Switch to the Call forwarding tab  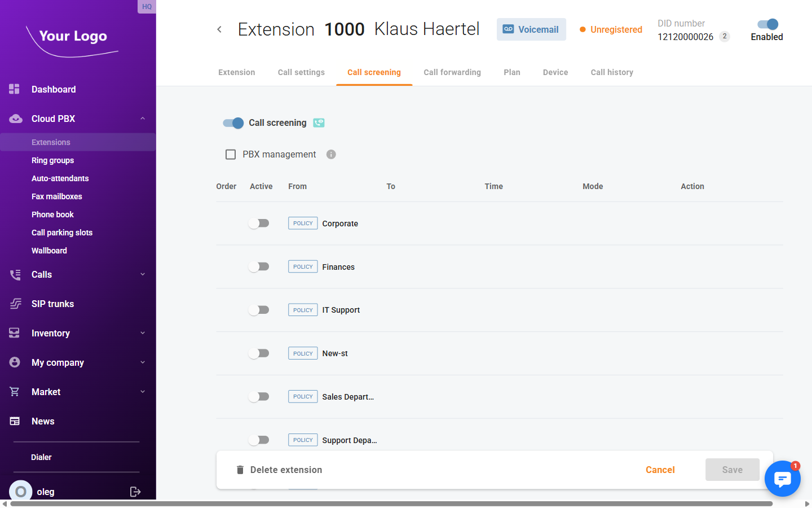coord(452,72)
